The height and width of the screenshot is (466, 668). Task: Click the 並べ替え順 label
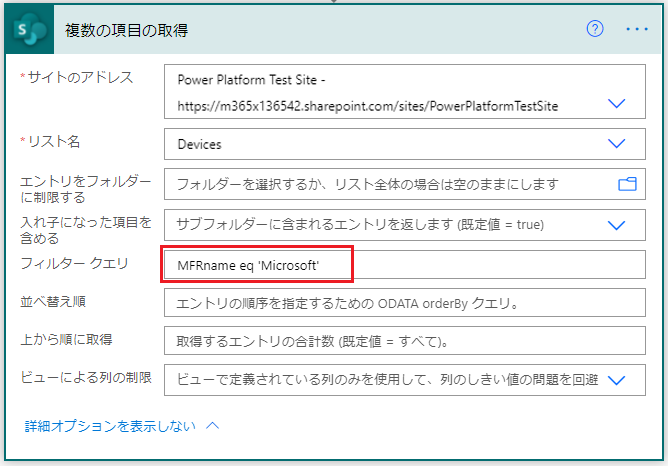point(53,301)
